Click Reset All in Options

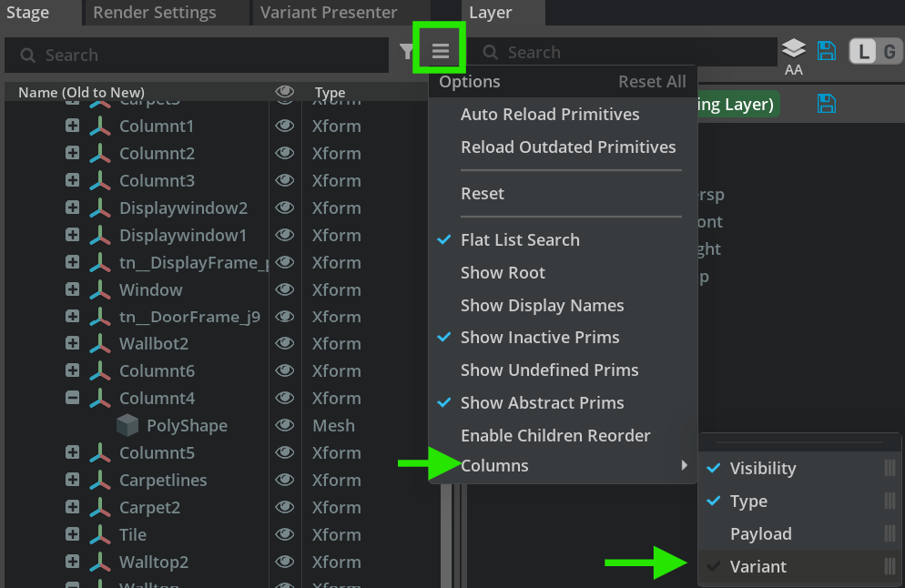coord(652,82)
